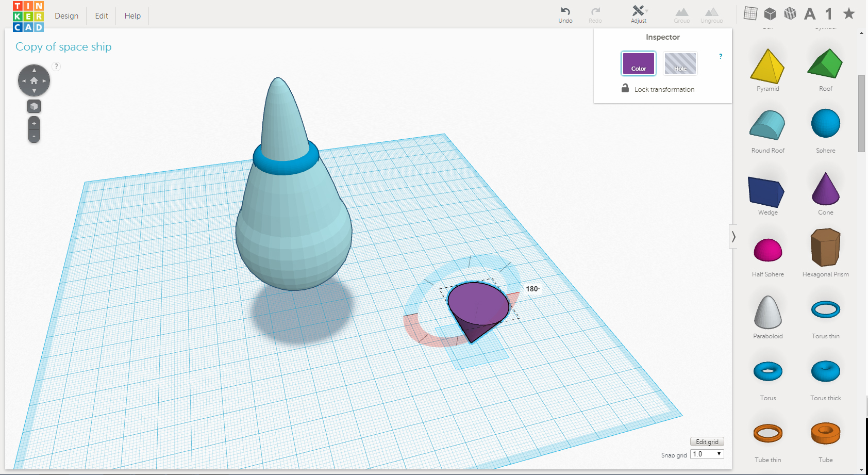Select the workplane grid icon

click(x=750, y=13)
